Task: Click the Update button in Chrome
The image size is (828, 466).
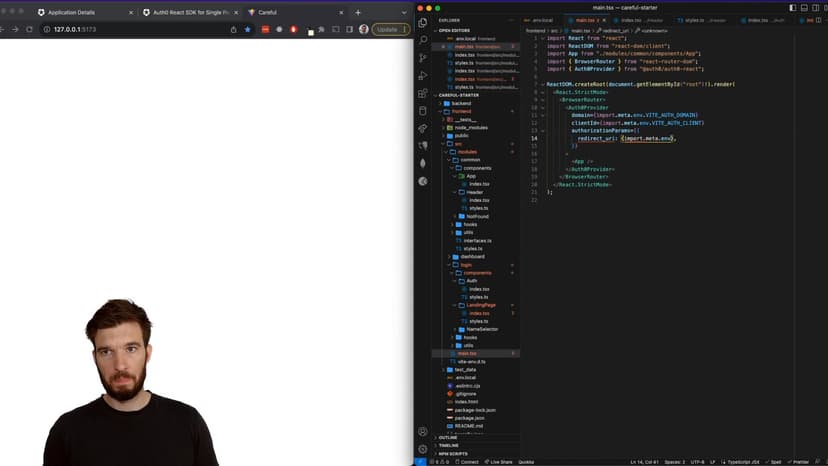Action: click(389, 29)
